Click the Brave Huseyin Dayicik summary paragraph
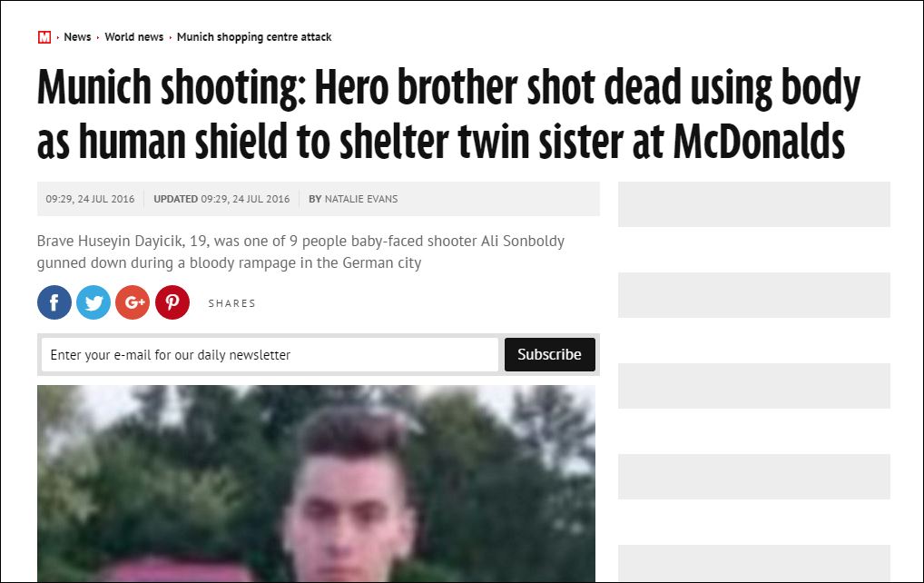The height and width of the screenshot is (583, 924). 300,252
